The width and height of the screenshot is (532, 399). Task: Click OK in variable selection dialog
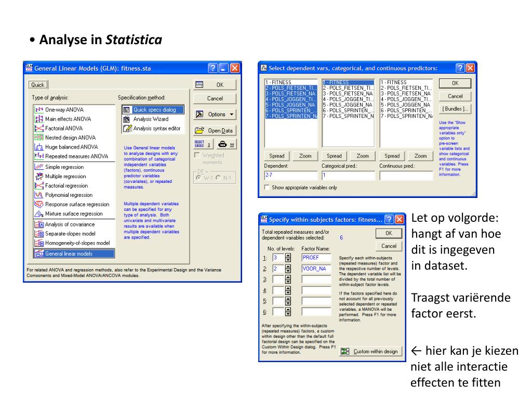point(455,83)
